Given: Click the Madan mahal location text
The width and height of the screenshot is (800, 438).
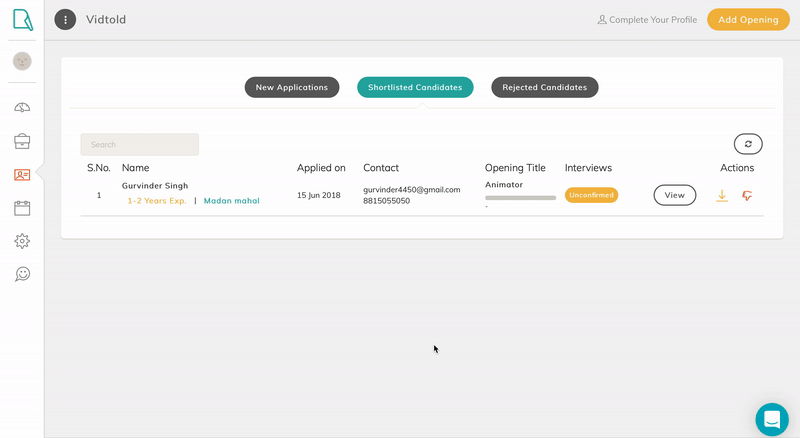Looking at the screenshot, I should click(x=232, y=201).
